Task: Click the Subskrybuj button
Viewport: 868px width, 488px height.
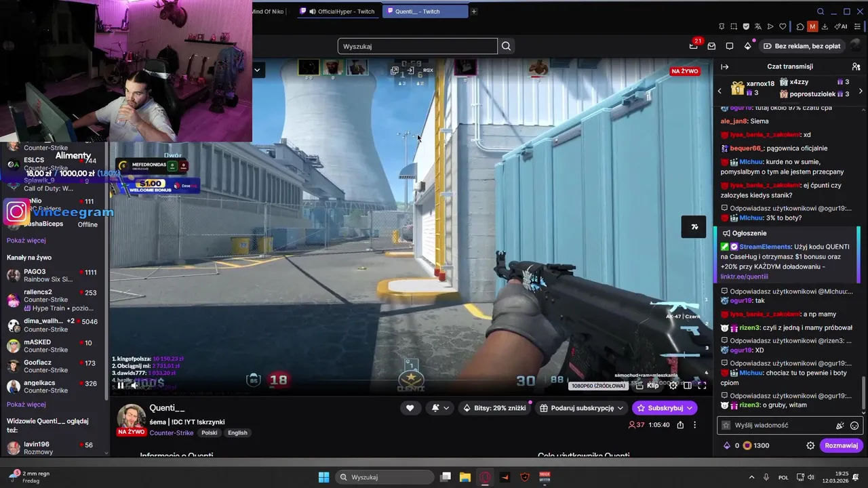Action: (x=665, y=407)
